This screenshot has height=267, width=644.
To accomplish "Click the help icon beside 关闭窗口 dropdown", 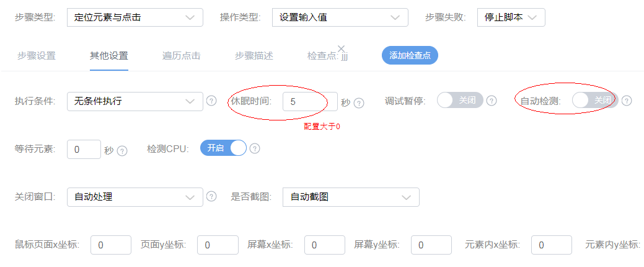I will pos(211,197).
